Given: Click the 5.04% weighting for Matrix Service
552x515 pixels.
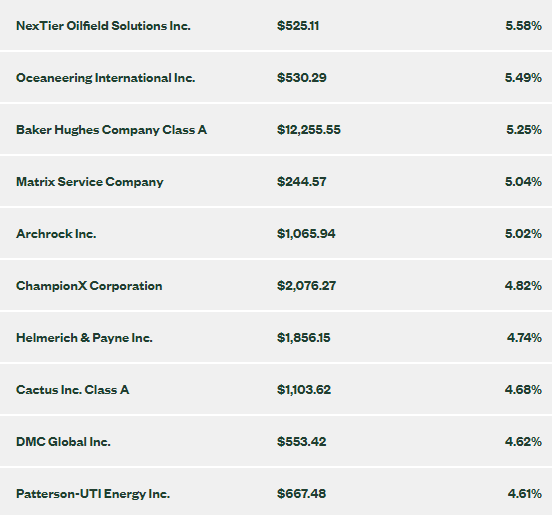Looking at the screenshot, I should [x=523, y=182].
